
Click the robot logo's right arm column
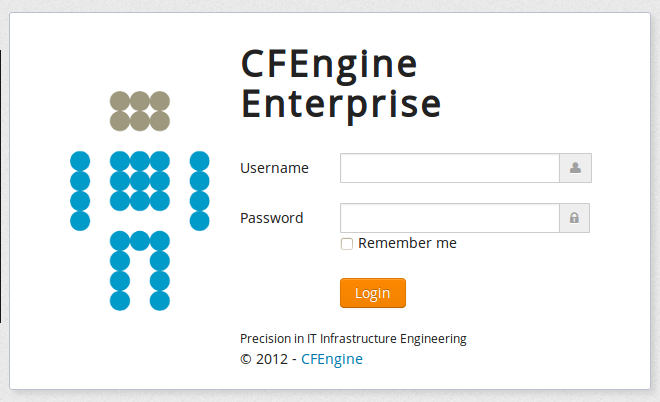pyautogui.click(x=200, y=191)
